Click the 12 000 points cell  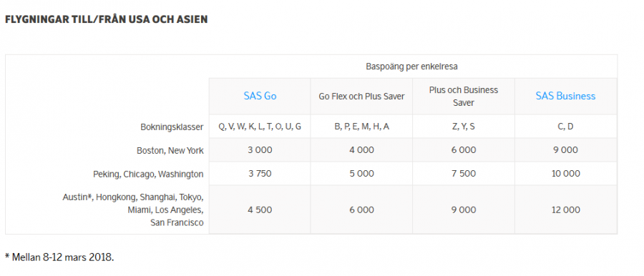[566, 210]
